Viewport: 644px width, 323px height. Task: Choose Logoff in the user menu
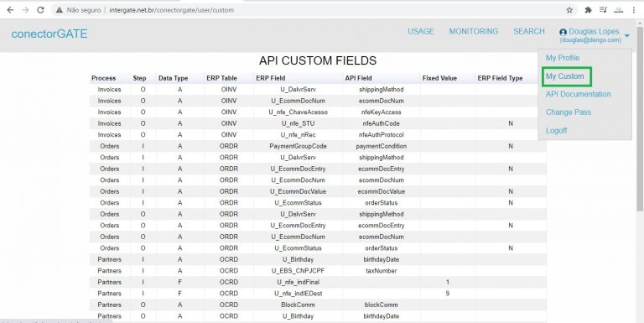[556, 131]
